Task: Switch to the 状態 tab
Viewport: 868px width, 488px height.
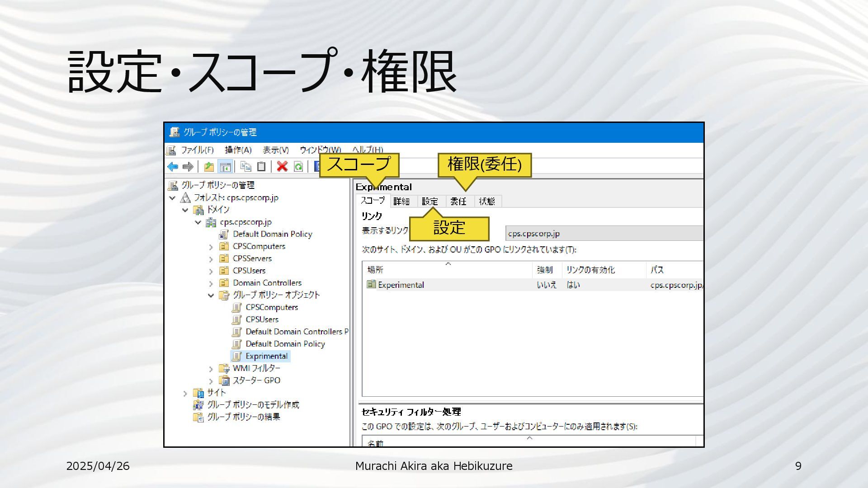Action: (x=487, y=202)
